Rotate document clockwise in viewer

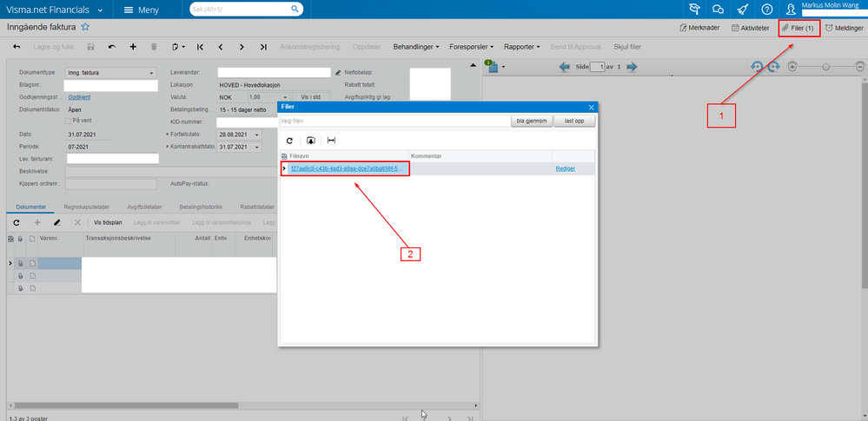[x=773, y=66]
